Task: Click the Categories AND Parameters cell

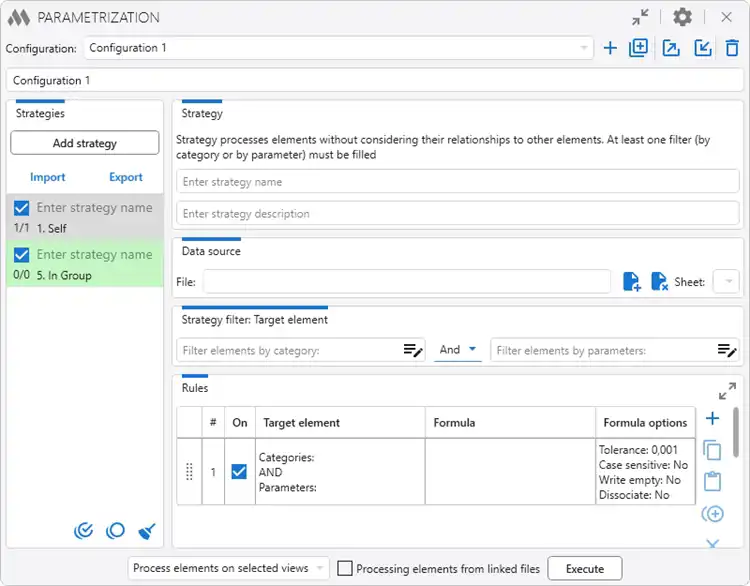Action: (x=340, y=472)
